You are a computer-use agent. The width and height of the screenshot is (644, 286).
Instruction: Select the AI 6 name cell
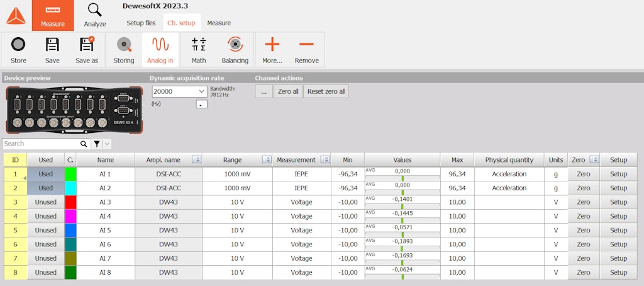[x=106, y=244]
